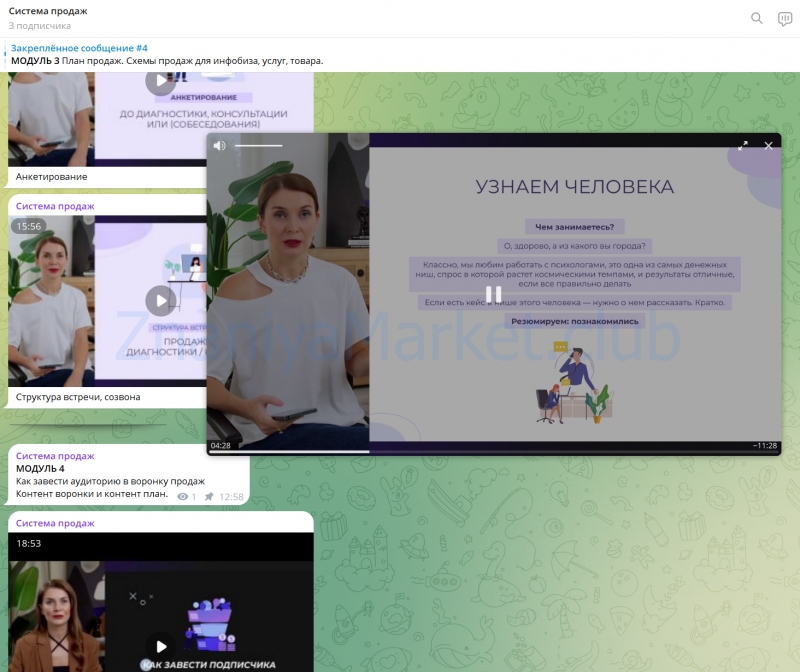Viewport: 800px width, 672px height.
Task: Play the 18:53 'Как завести подписчика' video
Action: (x=160, y=646)
